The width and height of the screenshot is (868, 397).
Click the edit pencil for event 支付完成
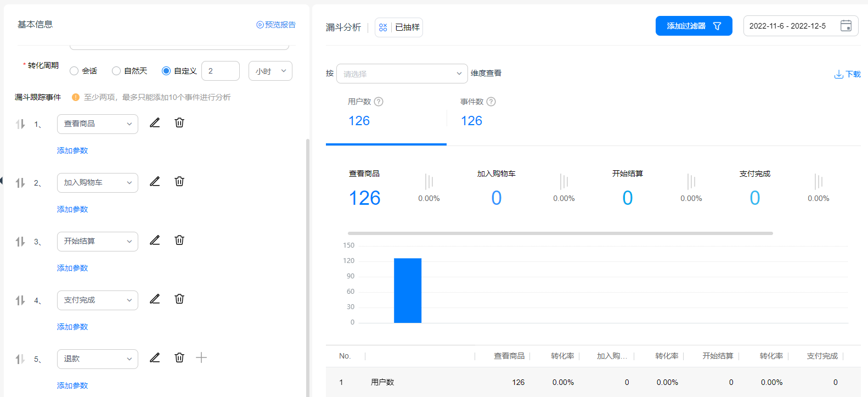tap(155, 299)
